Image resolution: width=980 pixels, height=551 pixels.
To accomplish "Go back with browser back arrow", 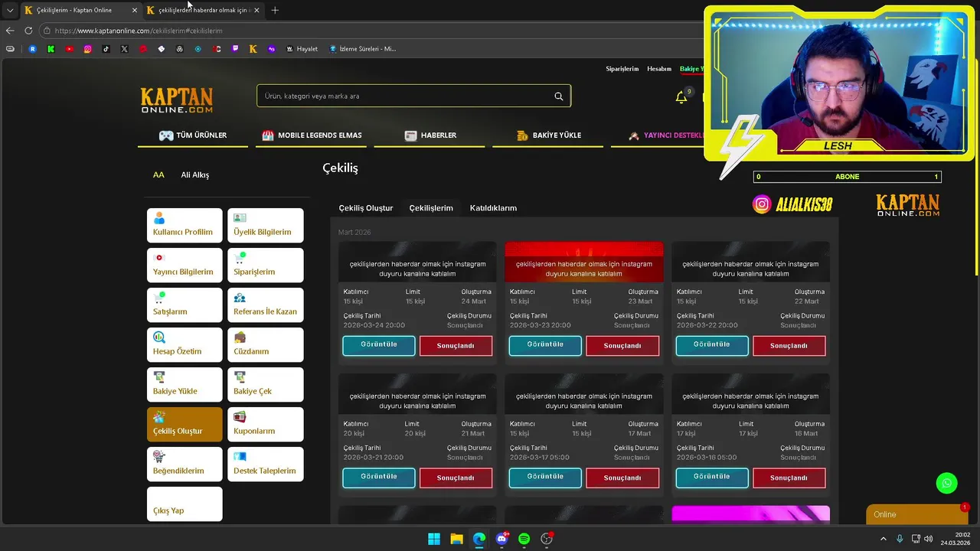I will tap(10, 31).
